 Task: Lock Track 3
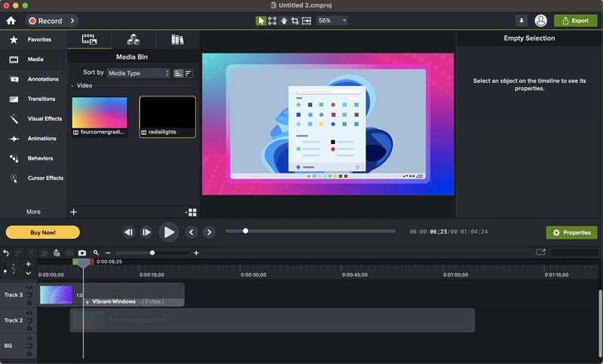click(29, 302)
